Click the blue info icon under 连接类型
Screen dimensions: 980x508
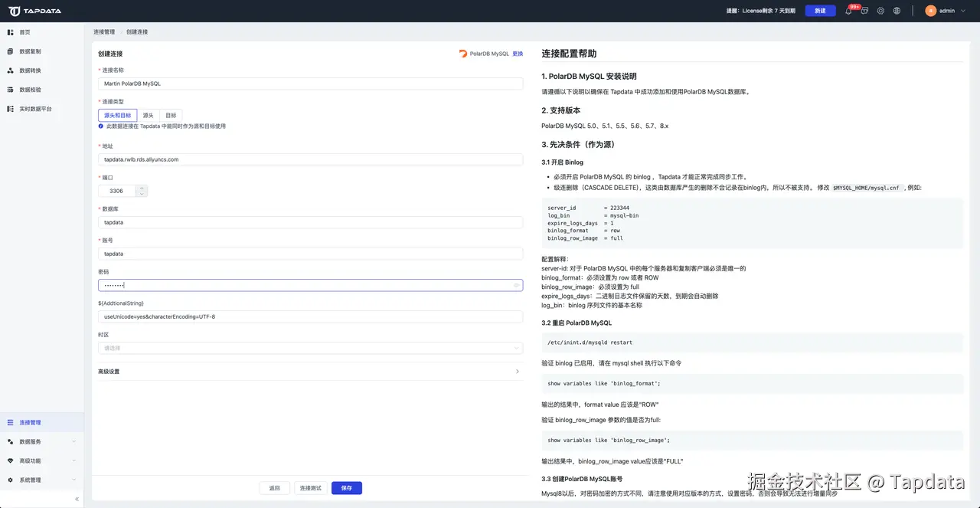(101, 126)
